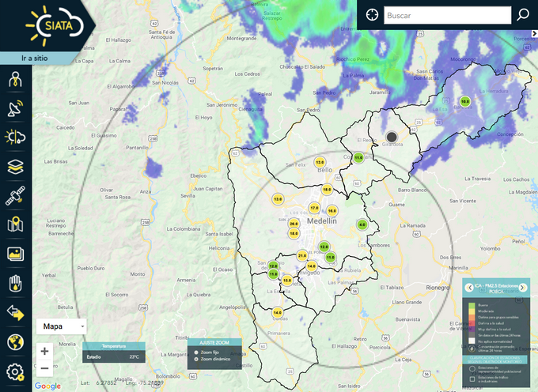Click the satellite icon in sidebar
Screen dimensions: 538x392
click(15, 196)
